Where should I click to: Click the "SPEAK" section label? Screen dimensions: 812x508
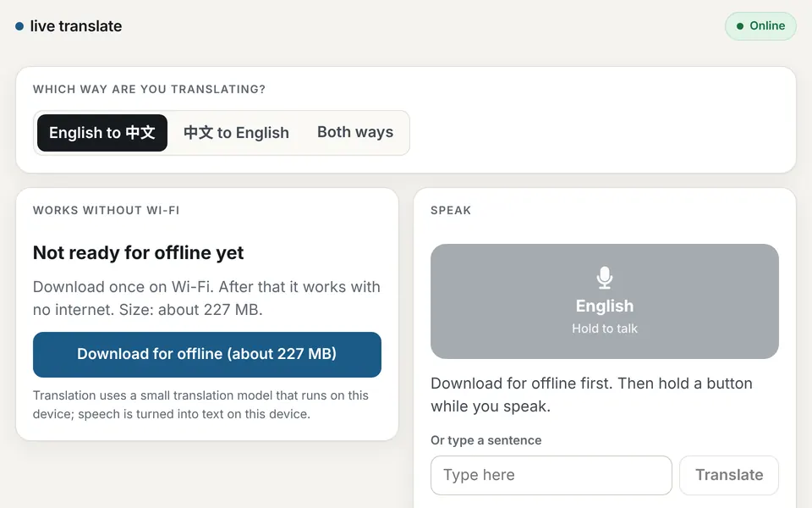pos(451,211)
